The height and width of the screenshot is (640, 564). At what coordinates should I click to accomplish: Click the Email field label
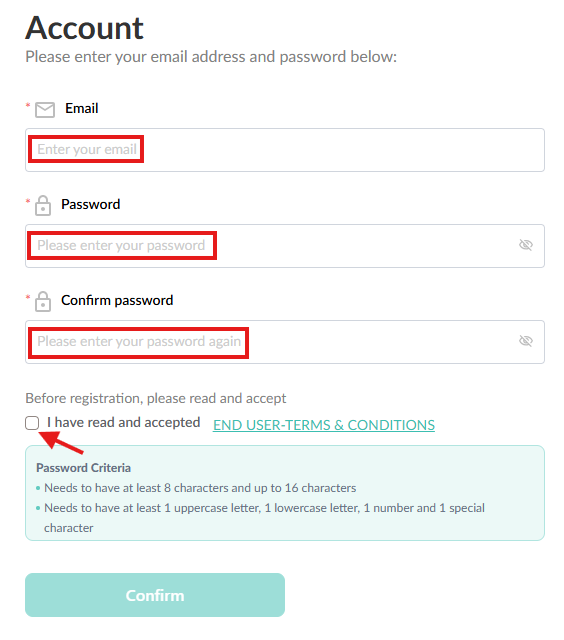click(82, 108)
